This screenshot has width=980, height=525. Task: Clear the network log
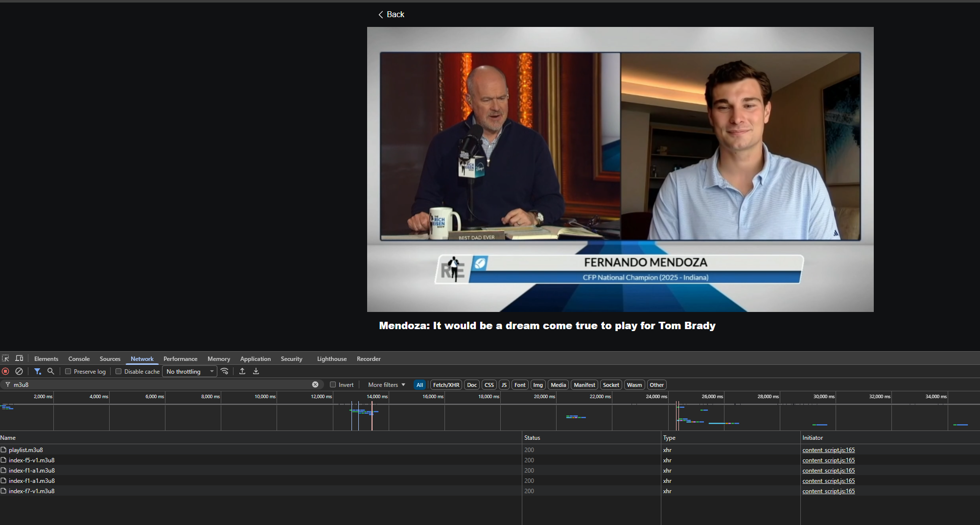point(19,372)
